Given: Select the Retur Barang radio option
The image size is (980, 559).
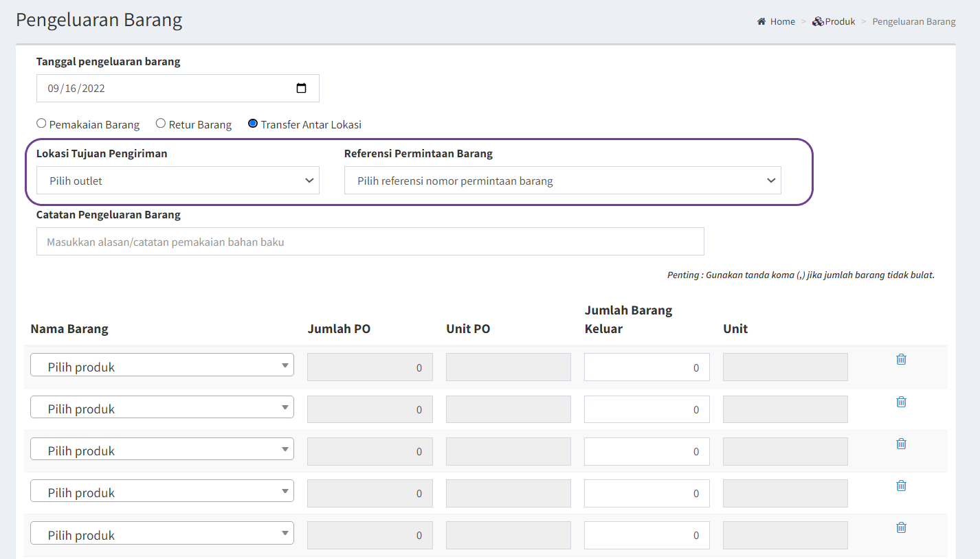Looking at the screenshot, I should (161, 124).
